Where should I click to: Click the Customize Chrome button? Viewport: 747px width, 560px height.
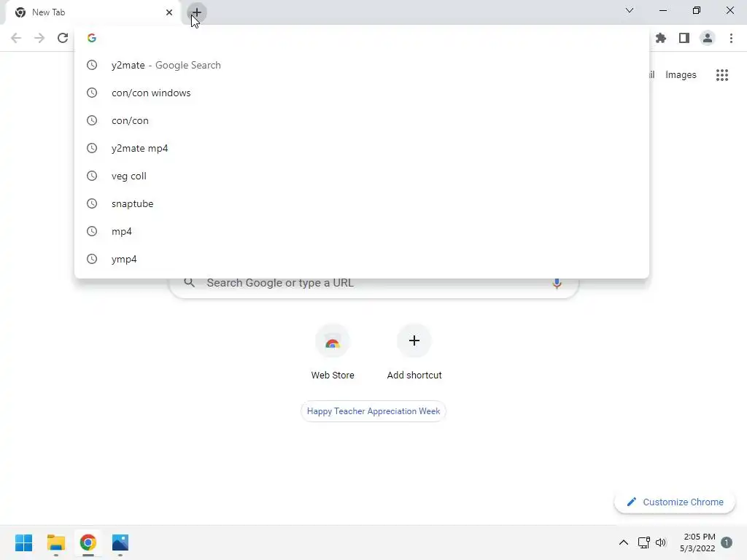click(675, 502)
